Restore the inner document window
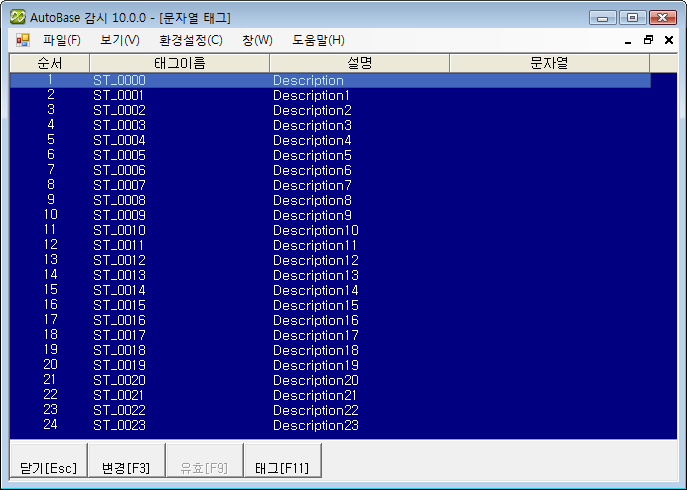Image resolution: width=687 pixels, height=490 pixels. click(x=648, y=40)
